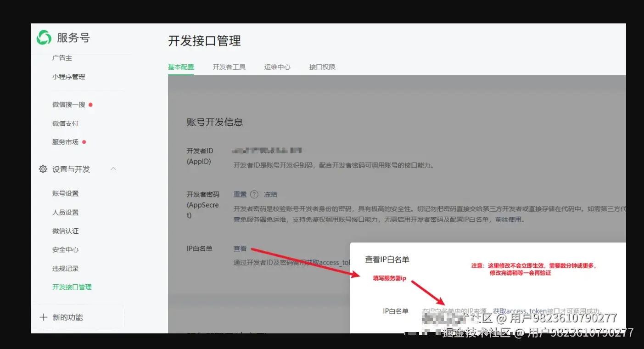Switch to the 基本配置 tab
Image resolution: width=644 pixels, height=349 pixels.
coord(181,67)
